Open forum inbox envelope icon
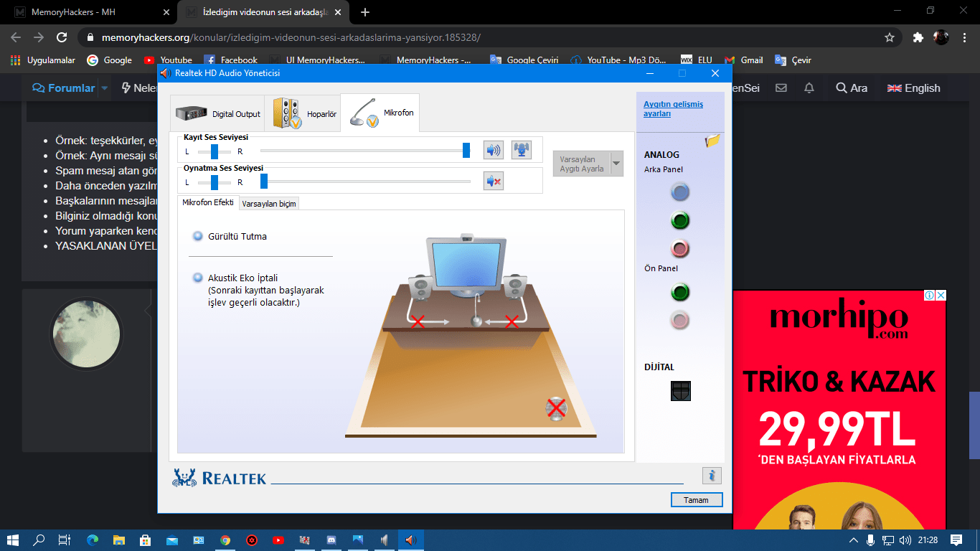The width and height of the screenshot is (980, 551). pos(781,88)
